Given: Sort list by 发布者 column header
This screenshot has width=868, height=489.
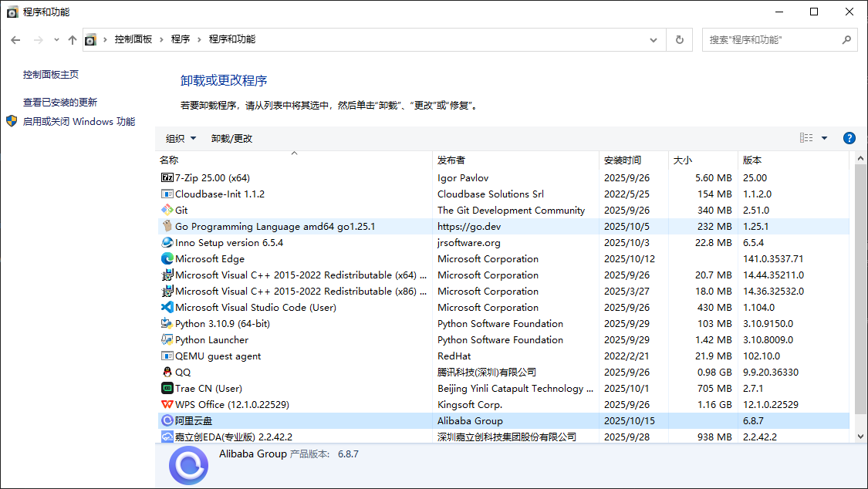Looking at the screenshot, I should pyautogui.click(x=451, y=160).
